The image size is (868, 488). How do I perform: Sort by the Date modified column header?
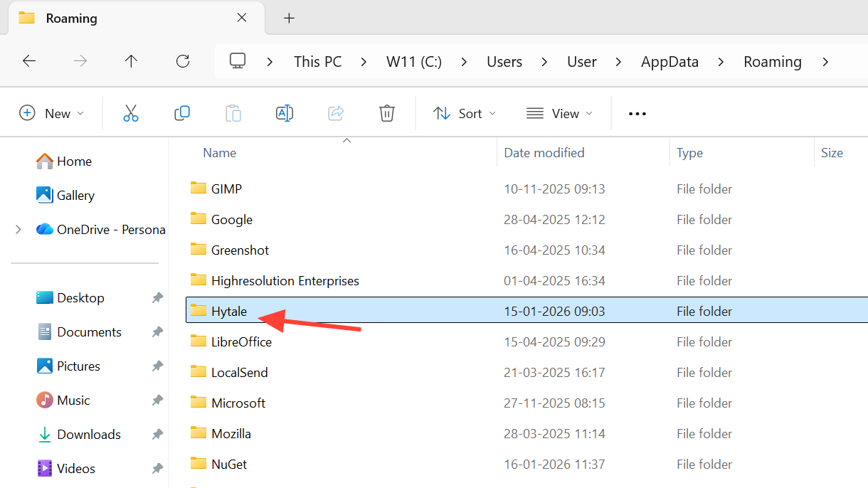[544, 153]
